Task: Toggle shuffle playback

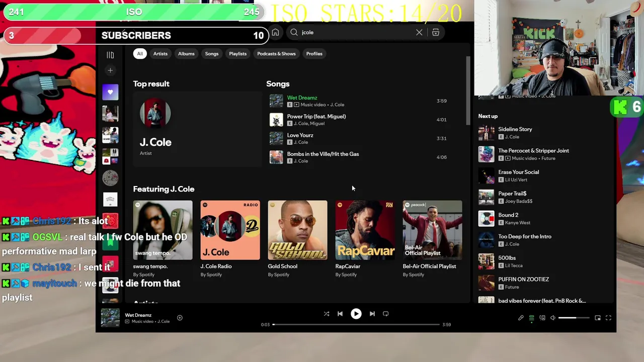Action: pyautogui.click(x=327, y=314)
